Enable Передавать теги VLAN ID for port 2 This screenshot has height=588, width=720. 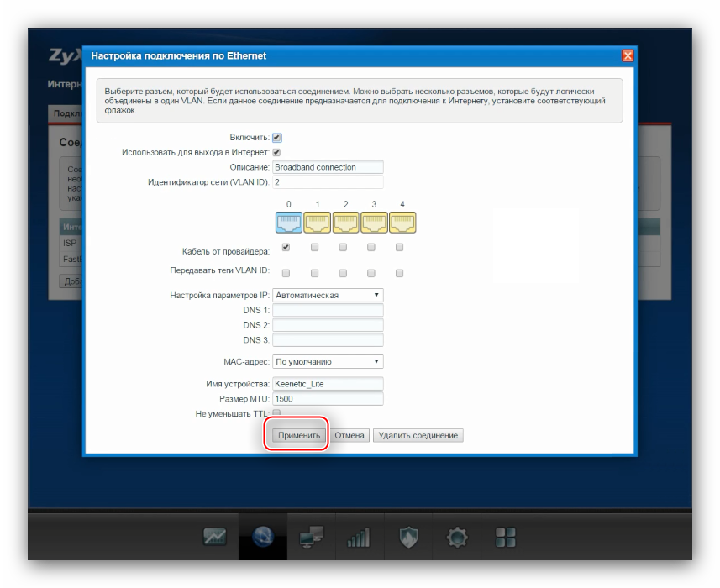pos(343,273)
